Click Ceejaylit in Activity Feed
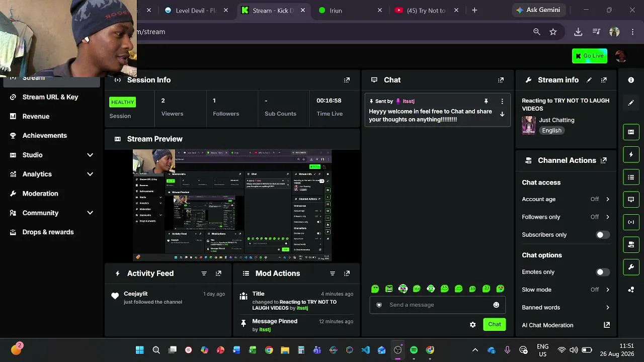The width and height of the screenshot is (644, 362). [136, 294]
